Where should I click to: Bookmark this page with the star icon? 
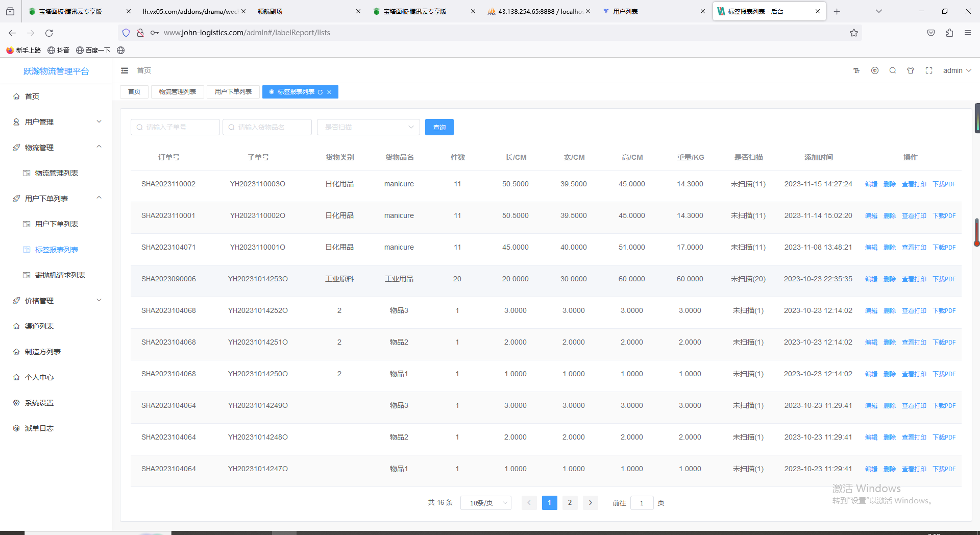pyautogui.click(x=854, y=33)
